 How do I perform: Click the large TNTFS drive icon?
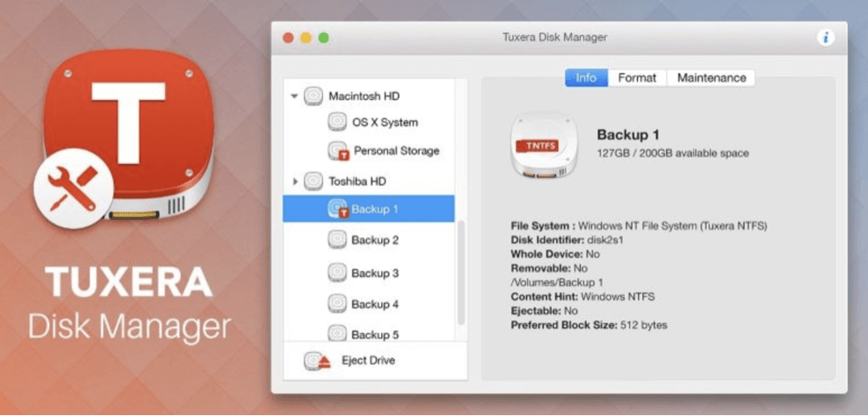544,145
